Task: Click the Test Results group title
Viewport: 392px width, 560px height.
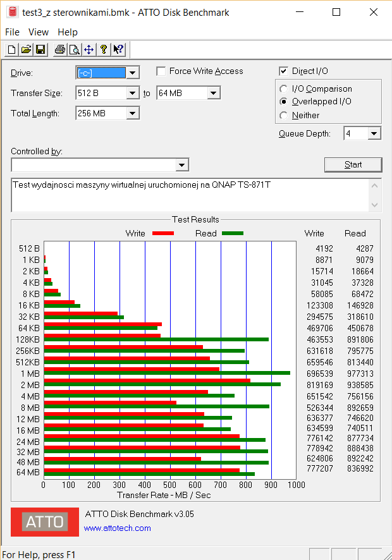Action: (195, 219)
